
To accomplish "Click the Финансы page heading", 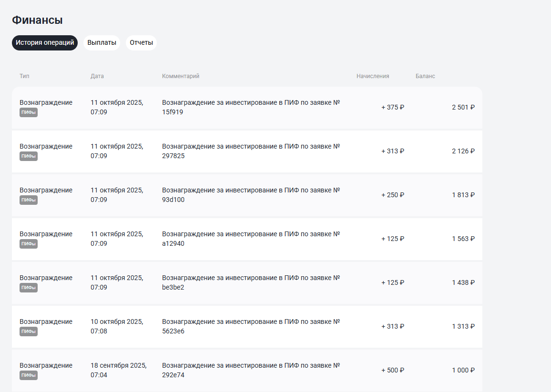I will click(x=37, y=20).
